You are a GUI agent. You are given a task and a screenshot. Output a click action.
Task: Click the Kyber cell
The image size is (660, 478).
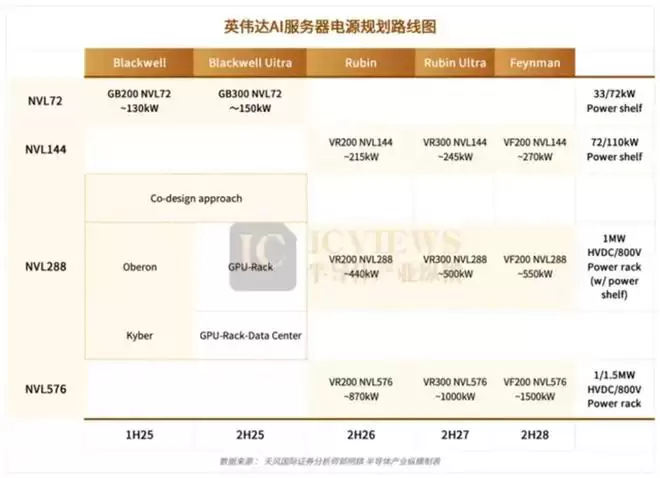[139, 335]
